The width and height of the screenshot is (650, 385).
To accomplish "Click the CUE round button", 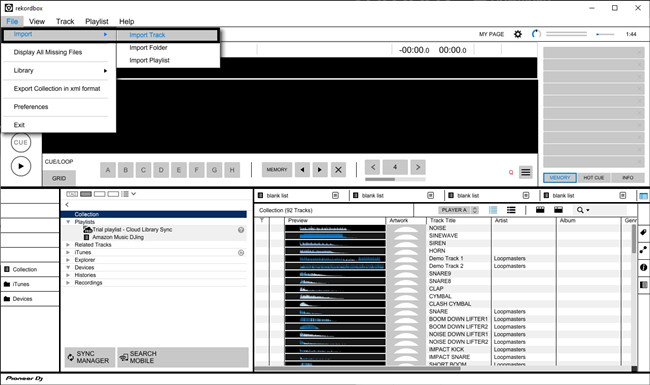I will click(x=21, y=143).
